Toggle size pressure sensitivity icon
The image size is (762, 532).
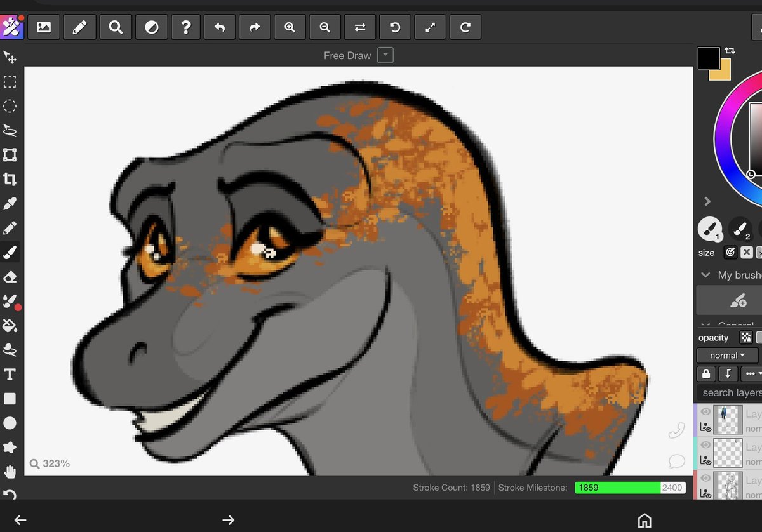[x=730, y=252]
